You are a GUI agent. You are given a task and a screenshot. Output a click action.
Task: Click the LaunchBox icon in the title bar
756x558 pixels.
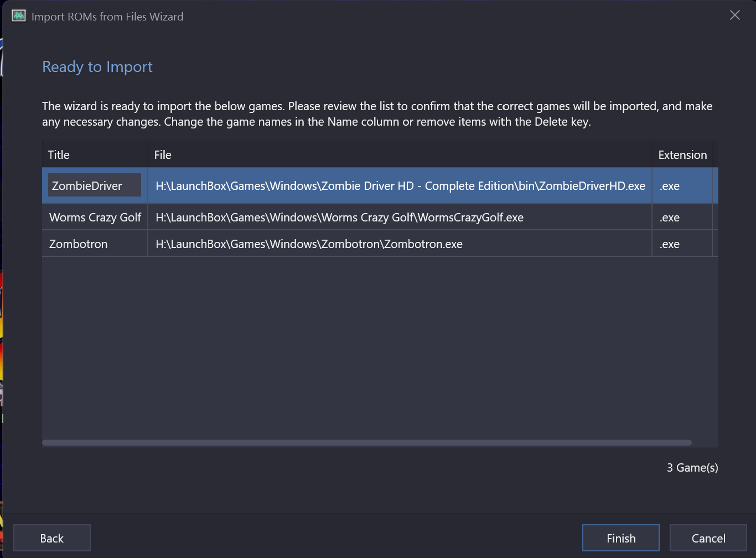(x=19, y=15)
